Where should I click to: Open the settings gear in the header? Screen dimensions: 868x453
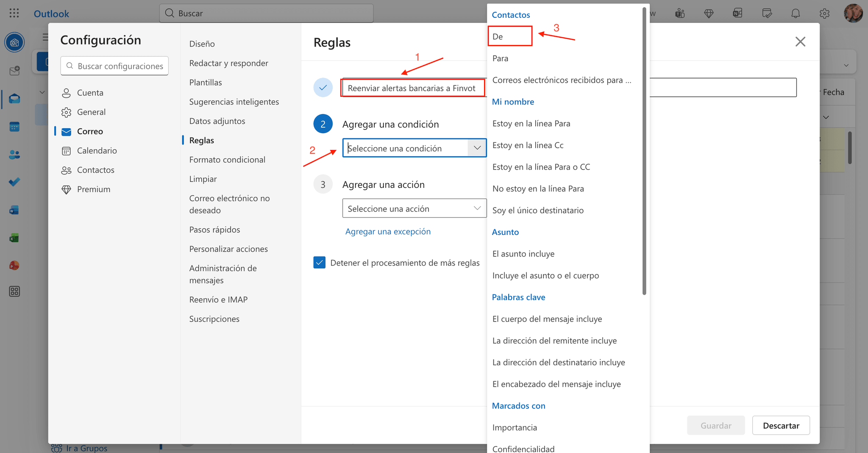click(x=824, y=14)
